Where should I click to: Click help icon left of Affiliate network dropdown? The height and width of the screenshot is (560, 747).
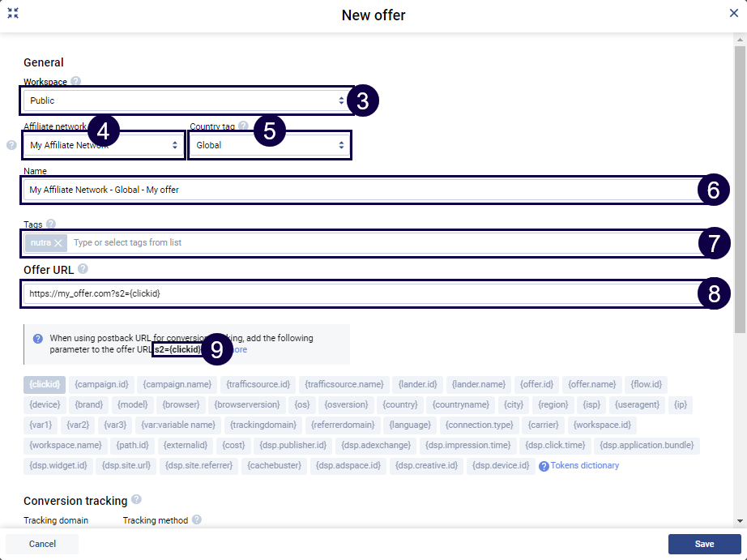pyautogui.click(x=11, y=146)
